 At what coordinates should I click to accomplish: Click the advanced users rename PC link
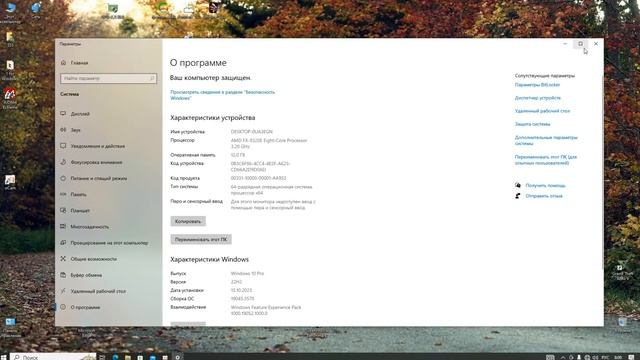click(x=546, y=160)
